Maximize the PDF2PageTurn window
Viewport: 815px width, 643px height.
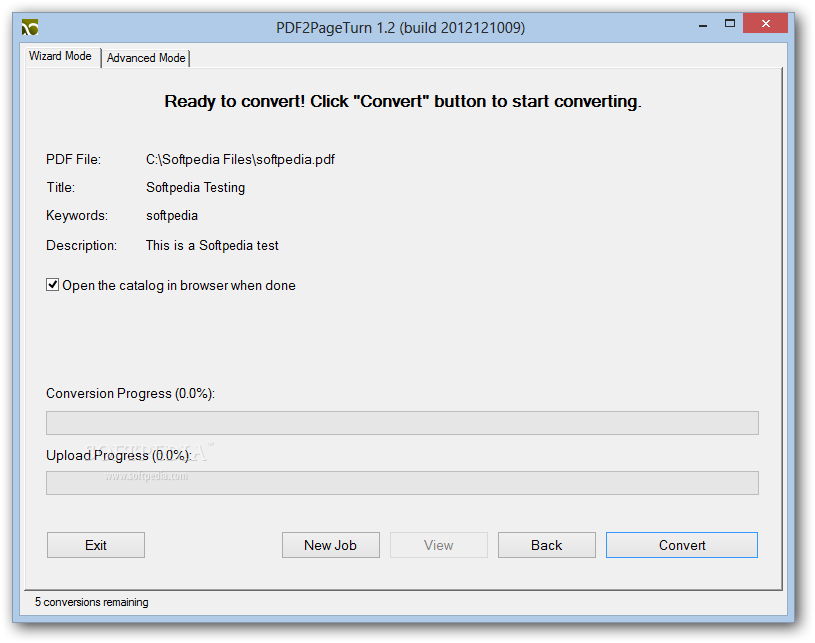[x=730, y=24]
